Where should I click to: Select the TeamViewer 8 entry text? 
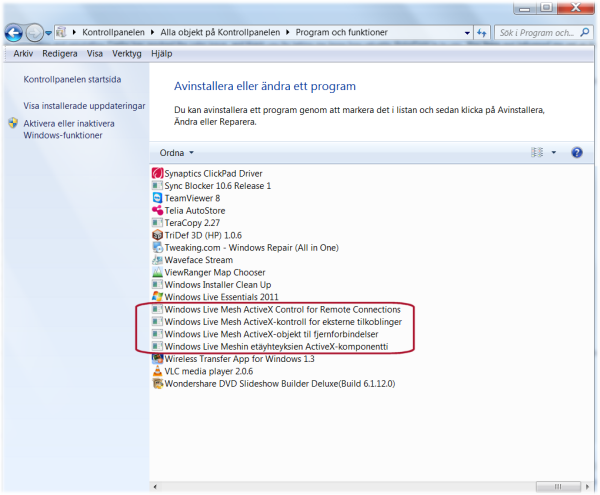(192, 198)
